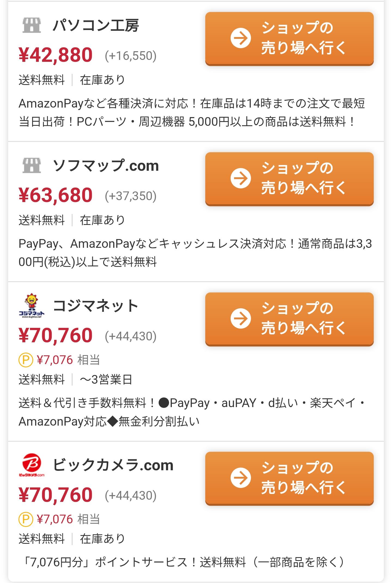Screen dimensions: 392x583
Task: Tap the arrow circle on パソコン工房 shop button
Action: click(241, 38)
